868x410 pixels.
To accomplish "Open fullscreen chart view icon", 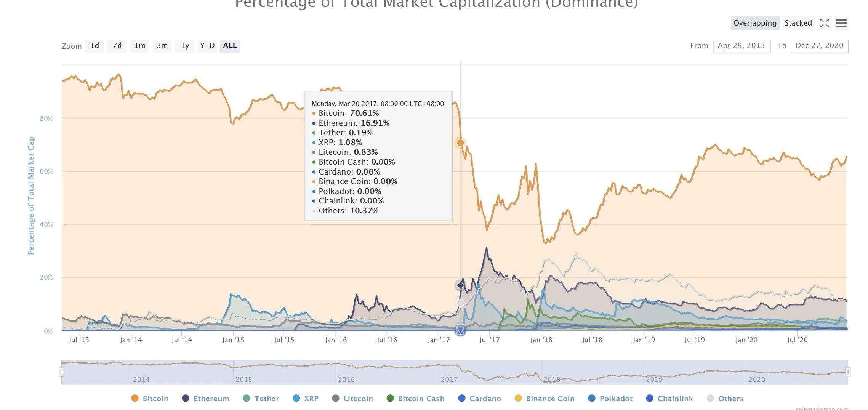I will click(825, 23).
